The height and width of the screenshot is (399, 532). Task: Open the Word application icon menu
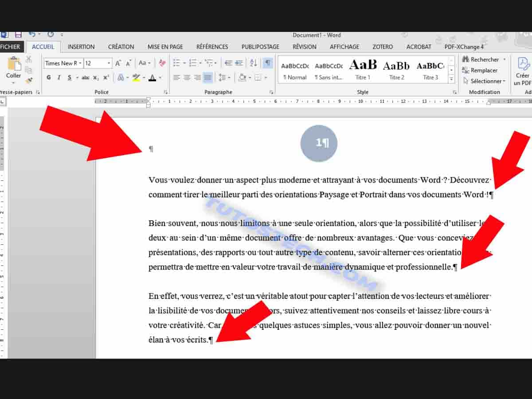(4, 35)
